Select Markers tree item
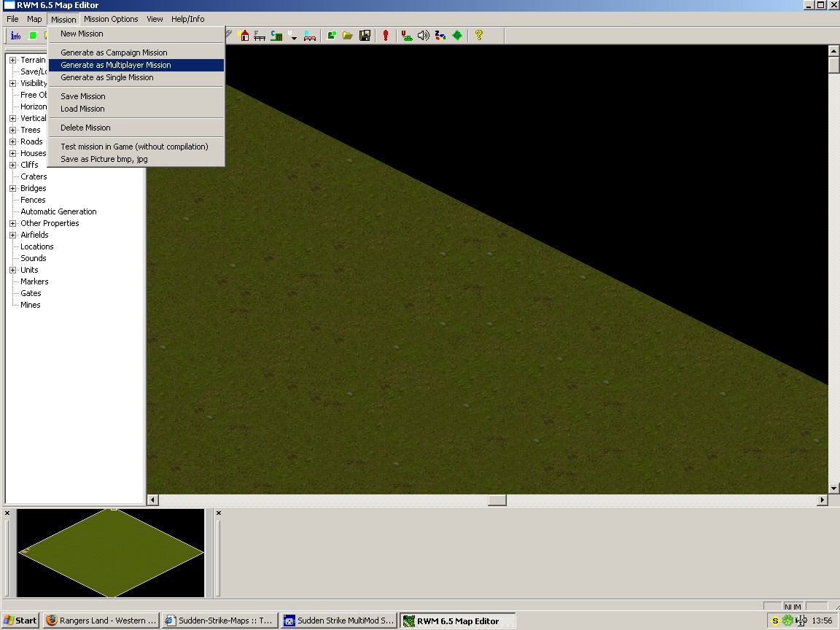The height and width of the screenshot is (630, 840). pyautogui.click(x=34, y=281)
